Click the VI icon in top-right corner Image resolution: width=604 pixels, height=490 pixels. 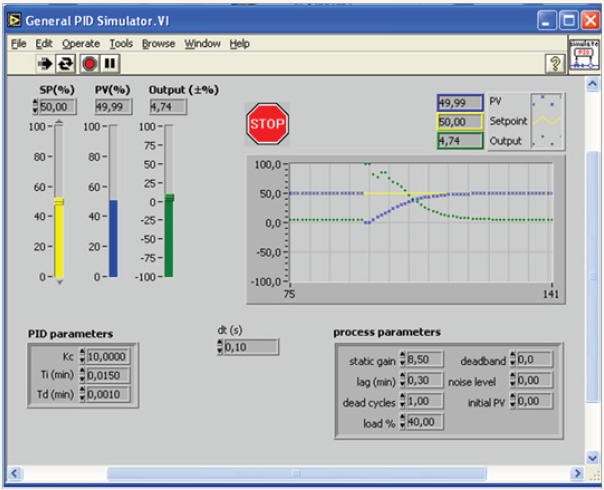tap(584, 55)
